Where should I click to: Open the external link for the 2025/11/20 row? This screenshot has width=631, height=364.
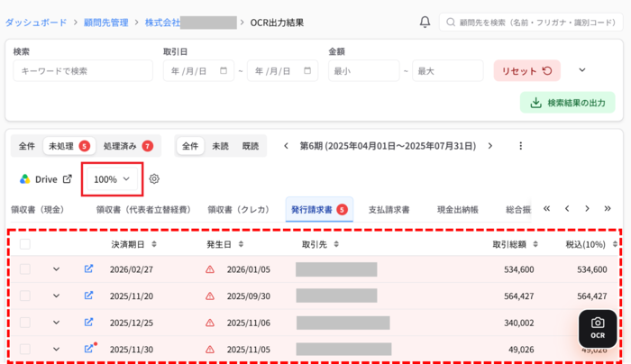(88, 296)
